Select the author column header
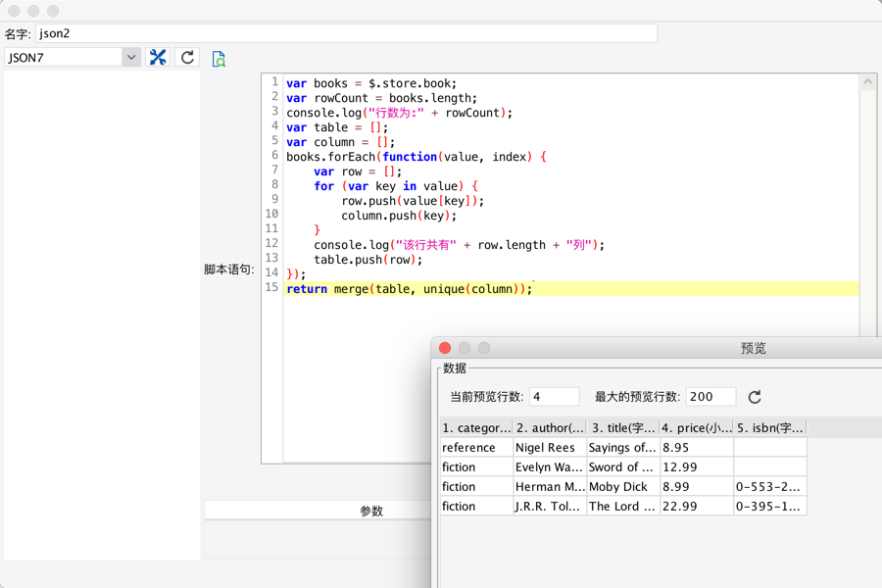 (x=550, y=427)
